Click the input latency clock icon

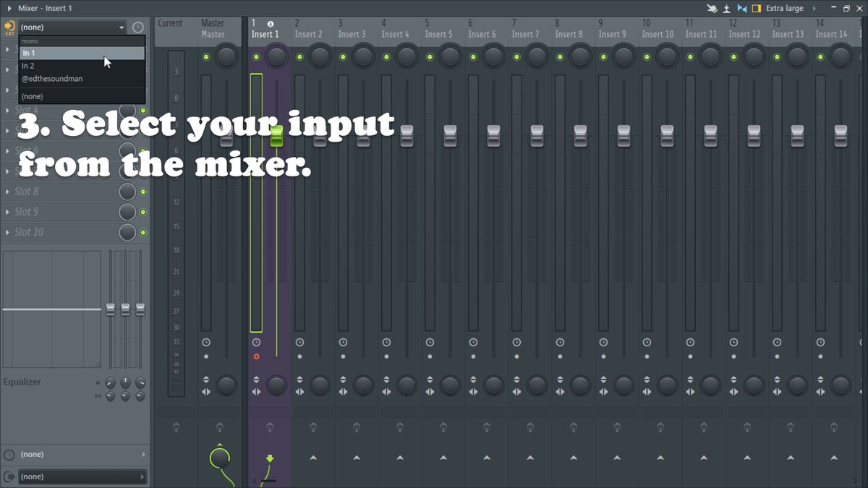[138, 27]
